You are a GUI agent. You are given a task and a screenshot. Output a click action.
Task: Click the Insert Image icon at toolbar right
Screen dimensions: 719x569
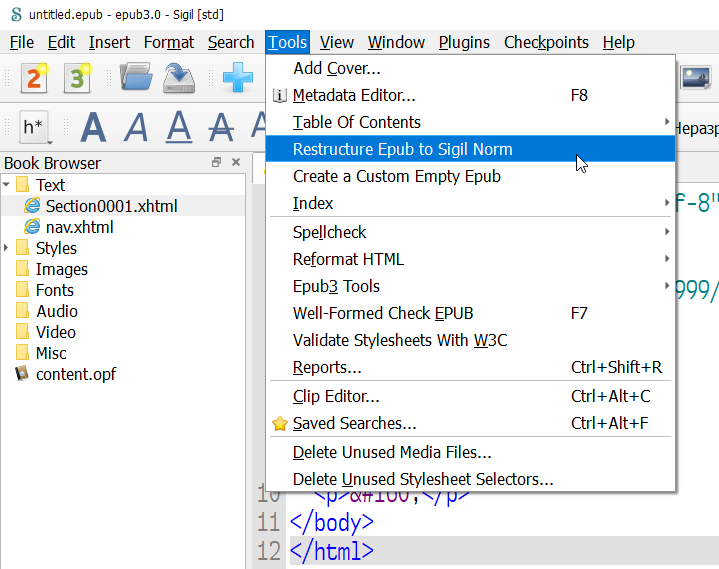point(696,77)
